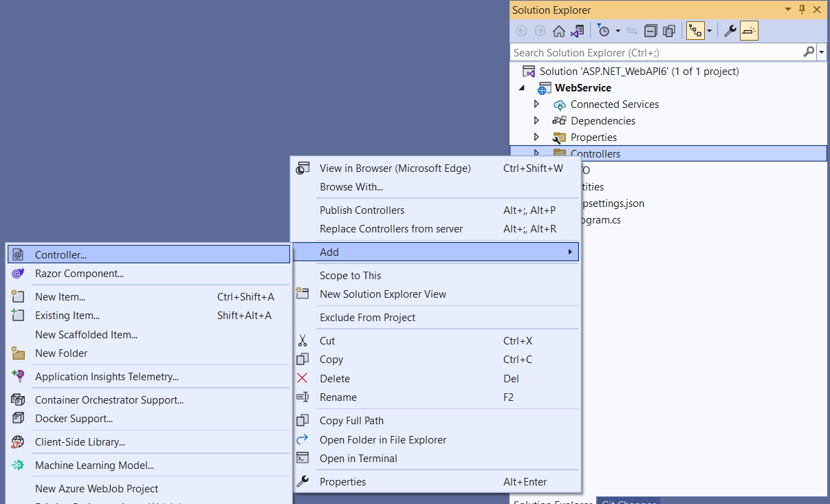Click the Copy icon in context menu
This screenshot has height=504, width=830.
click(303, 360)
